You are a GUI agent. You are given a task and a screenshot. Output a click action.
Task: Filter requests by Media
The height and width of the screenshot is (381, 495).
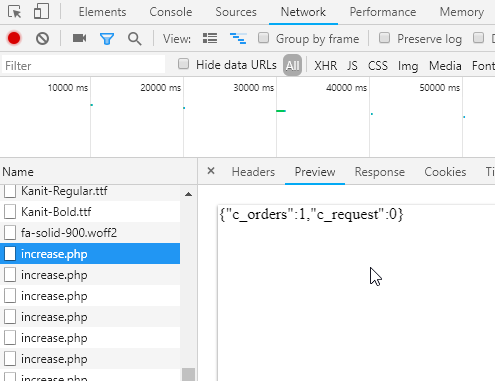point(445,66)
